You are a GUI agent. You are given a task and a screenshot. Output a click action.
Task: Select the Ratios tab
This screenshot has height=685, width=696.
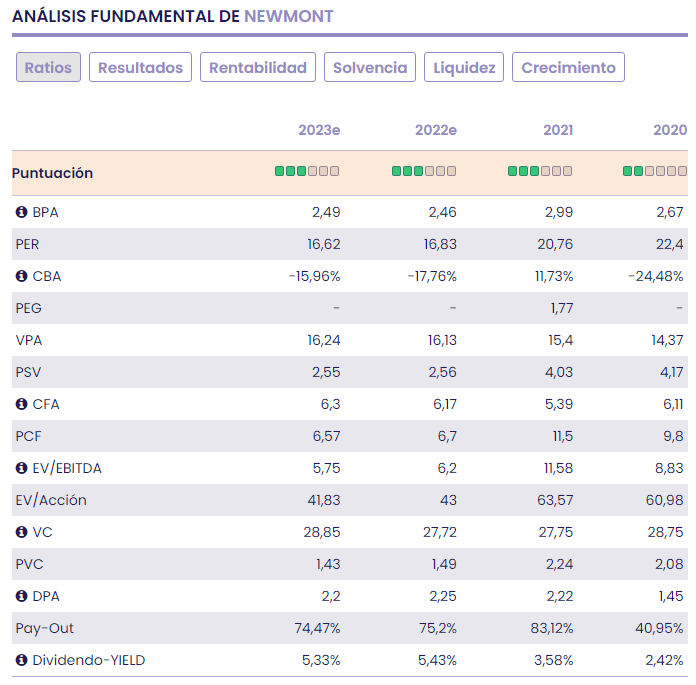click(x=48, y=68)
